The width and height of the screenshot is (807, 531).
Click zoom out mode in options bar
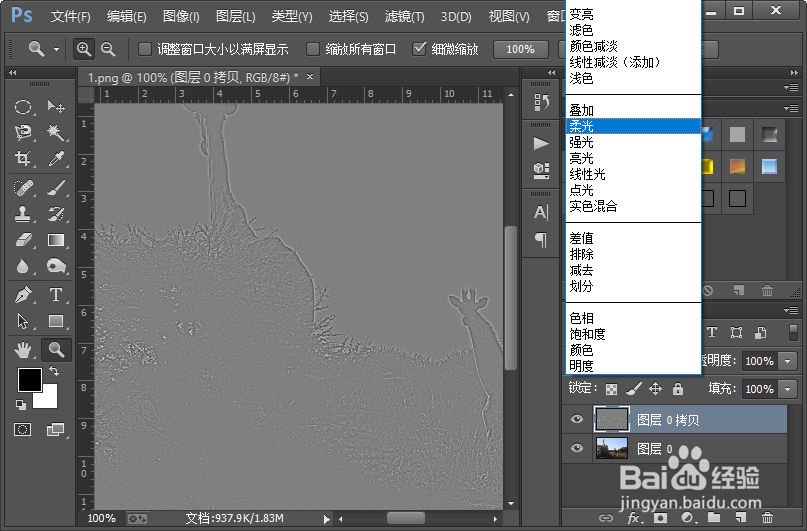pos(108,49)
